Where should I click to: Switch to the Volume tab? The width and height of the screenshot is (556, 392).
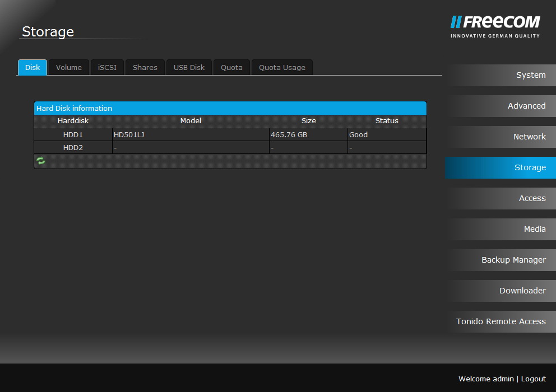click(x=69, y=67)
